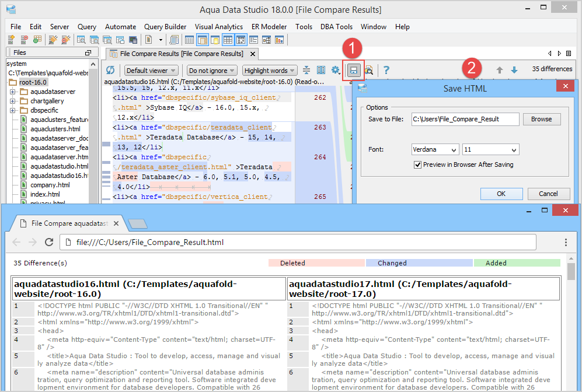The width and height of the screenshot is (582, 392).
Task: Open the Default viewer dropdown
Action: point(151,71)
